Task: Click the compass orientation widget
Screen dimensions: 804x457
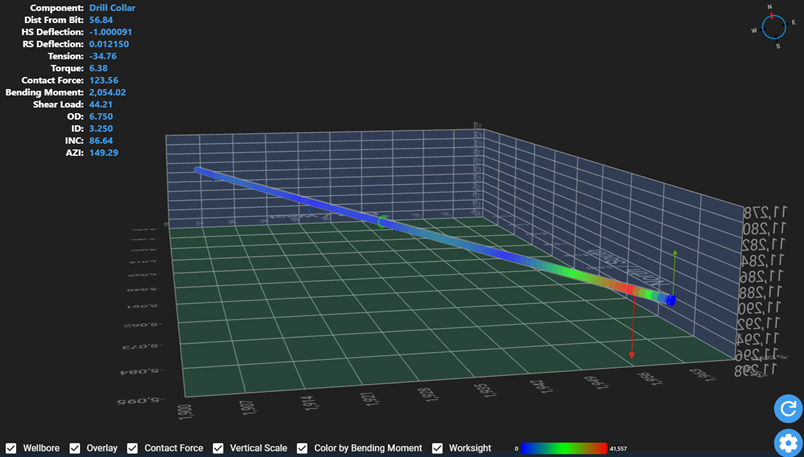Action: pos(775,27)
